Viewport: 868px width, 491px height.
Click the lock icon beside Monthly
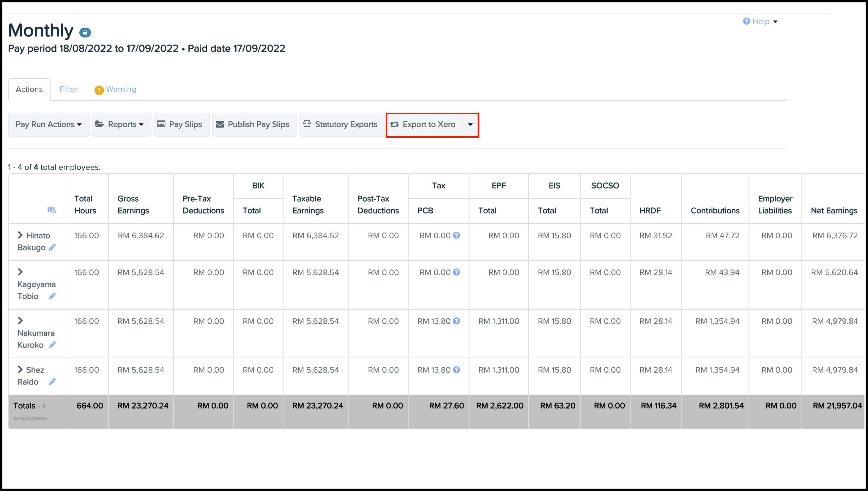(x=85, y=32)
